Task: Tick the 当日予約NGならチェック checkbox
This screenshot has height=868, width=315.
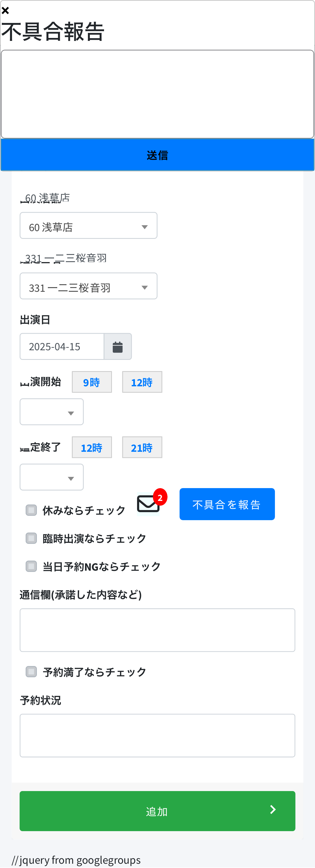Action: click(31, 566)
